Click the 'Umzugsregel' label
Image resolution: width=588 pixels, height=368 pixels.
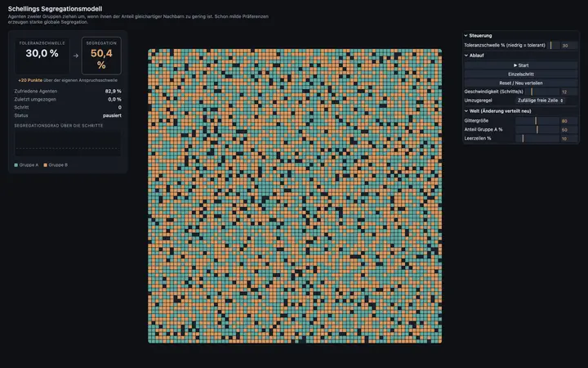[x=478, y=101]
